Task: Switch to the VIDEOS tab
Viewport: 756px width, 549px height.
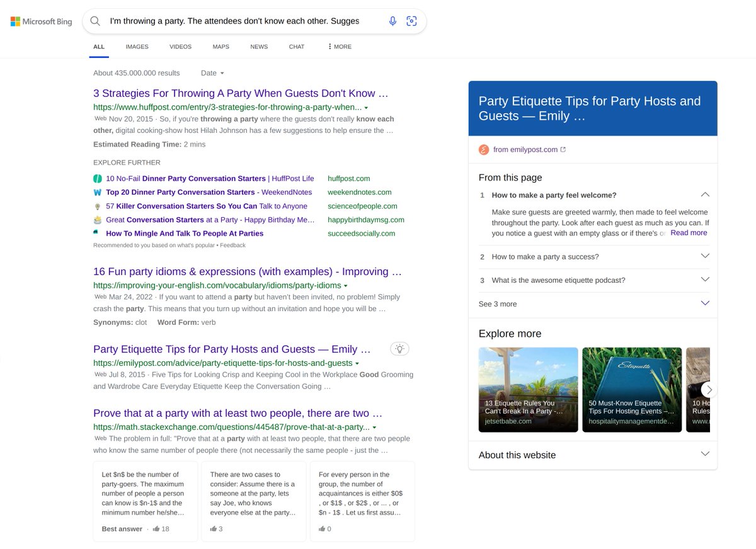Action: 180,47
